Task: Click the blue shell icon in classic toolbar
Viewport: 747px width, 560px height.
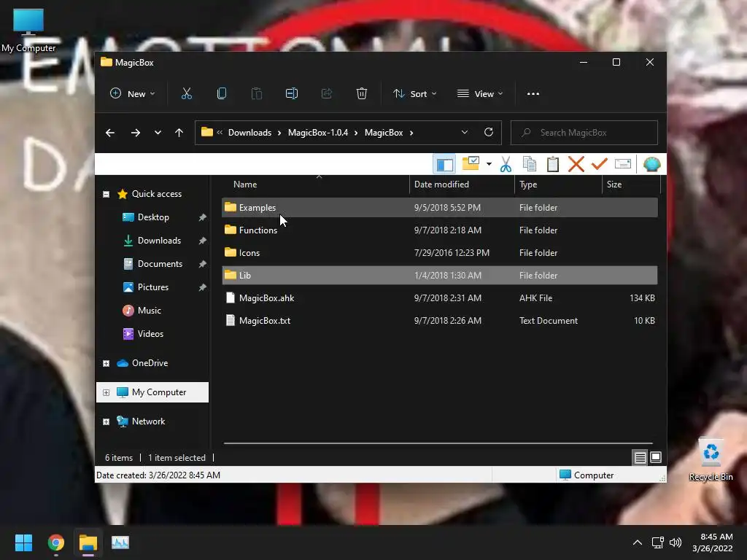Action: coord(651,164)
